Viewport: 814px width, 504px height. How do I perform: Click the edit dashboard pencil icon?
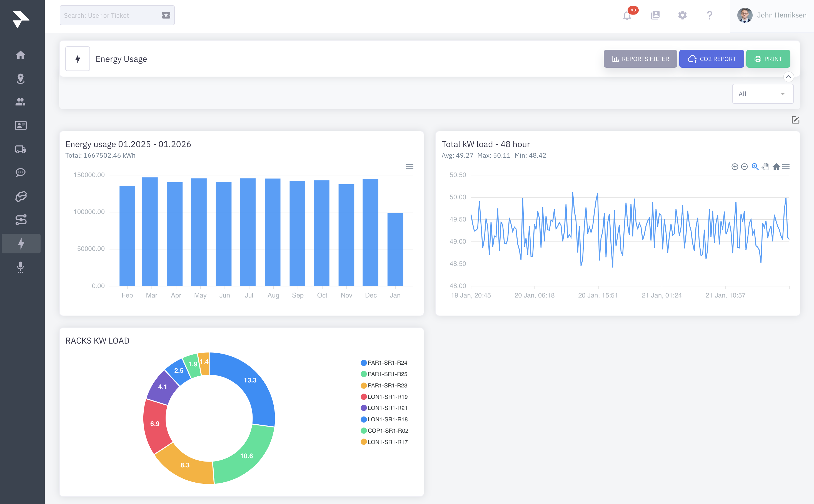(x=795, y=120)
